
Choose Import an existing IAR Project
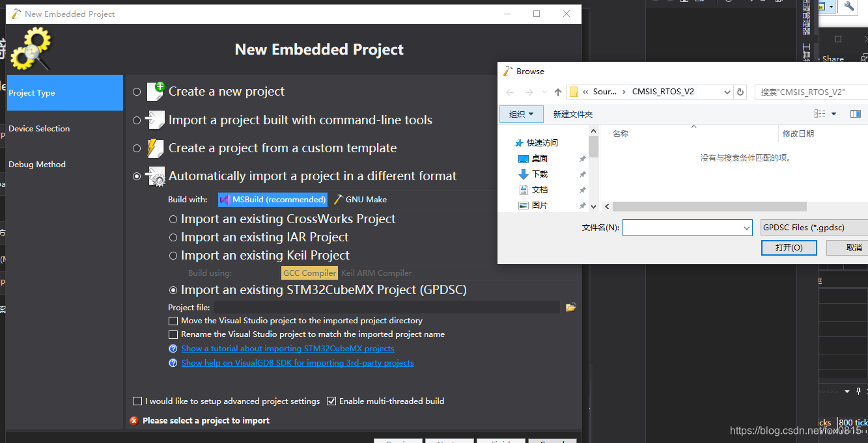(173, 237)
